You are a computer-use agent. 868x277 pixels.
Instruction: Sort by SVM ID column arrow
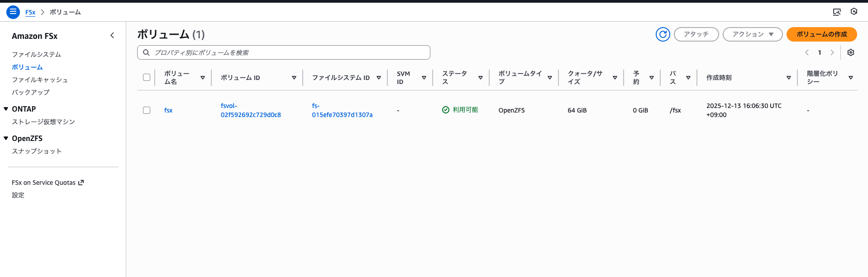coord(424,78)
